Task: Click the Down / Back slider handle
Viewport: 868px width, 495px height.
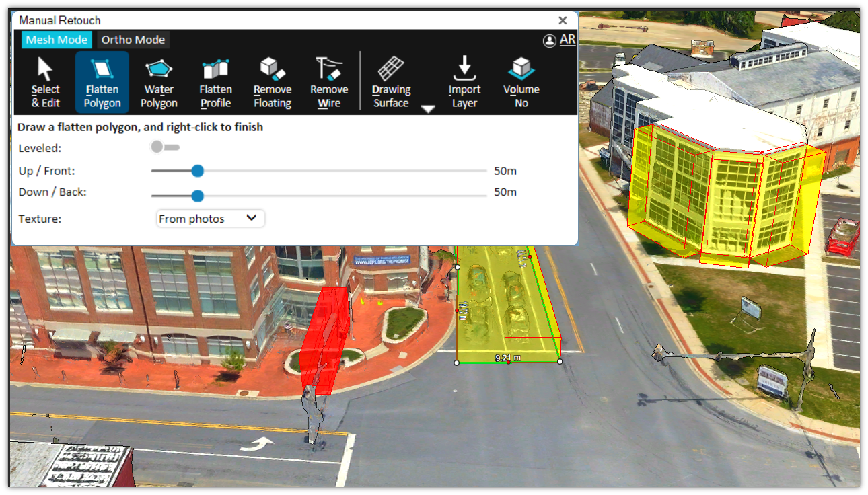Action: [x=197, y=196]
